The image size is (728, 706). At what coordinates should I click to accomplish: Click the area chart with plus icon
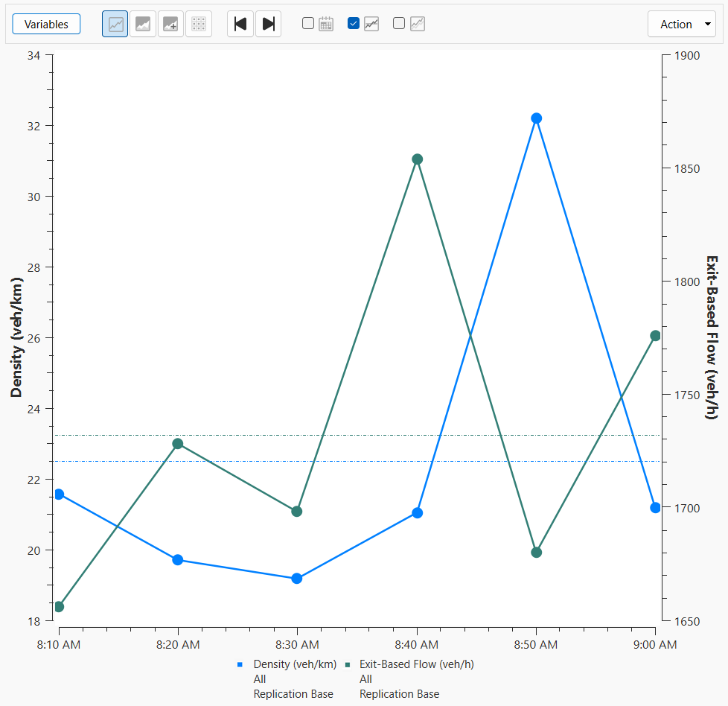point(170,24)
